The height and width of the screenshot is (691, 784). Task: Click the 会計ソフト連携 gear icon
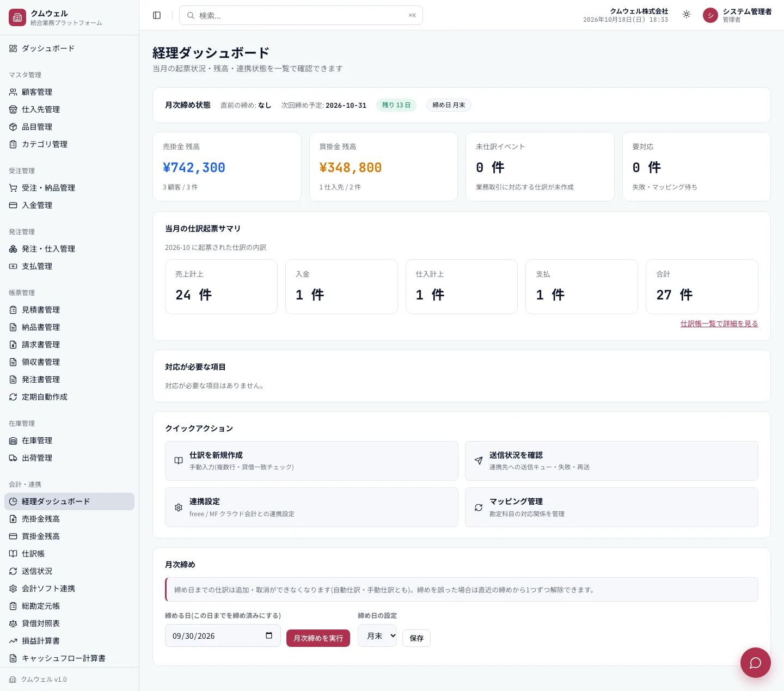[13, 589]
